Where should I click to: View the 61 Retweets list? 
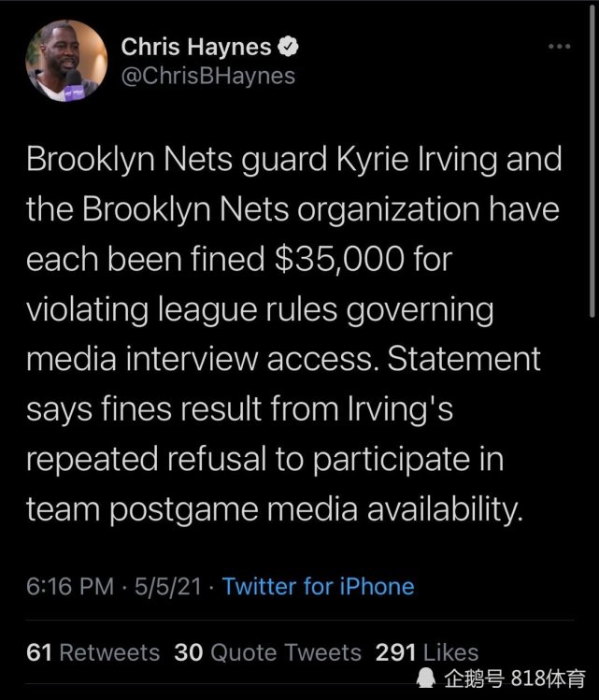(x=93, y=652)
